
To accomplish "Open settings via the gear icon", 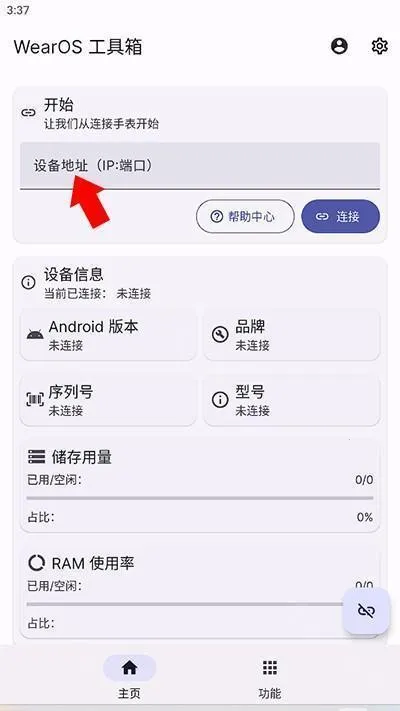I will coord(380,46).
